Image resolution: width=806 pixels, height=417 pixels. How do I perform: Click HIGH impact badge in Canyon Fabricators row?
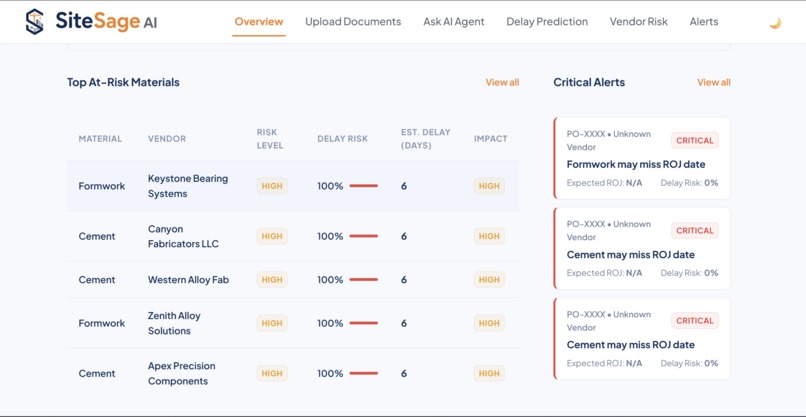(x=489, y=237)
